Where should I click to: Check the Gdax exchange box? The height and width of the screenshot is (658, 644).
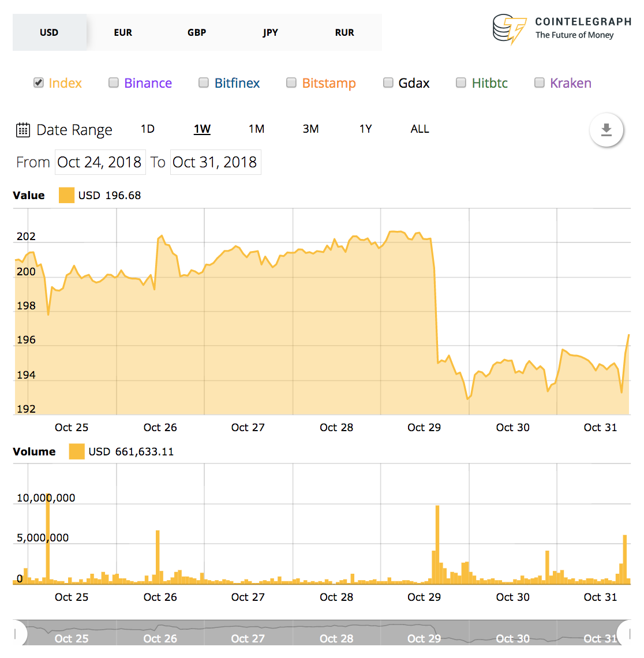pyautogui.click(x=388, y=83)
